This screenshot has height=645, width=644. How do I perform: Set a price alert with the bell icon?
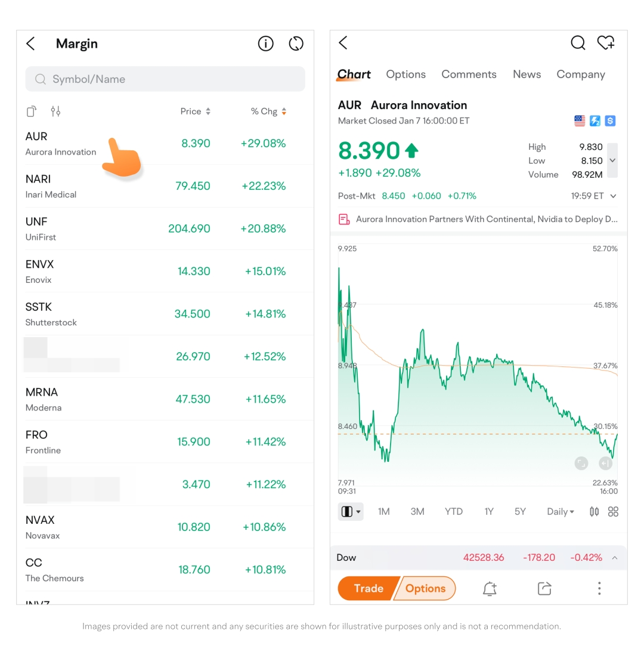tap(490, 588)
